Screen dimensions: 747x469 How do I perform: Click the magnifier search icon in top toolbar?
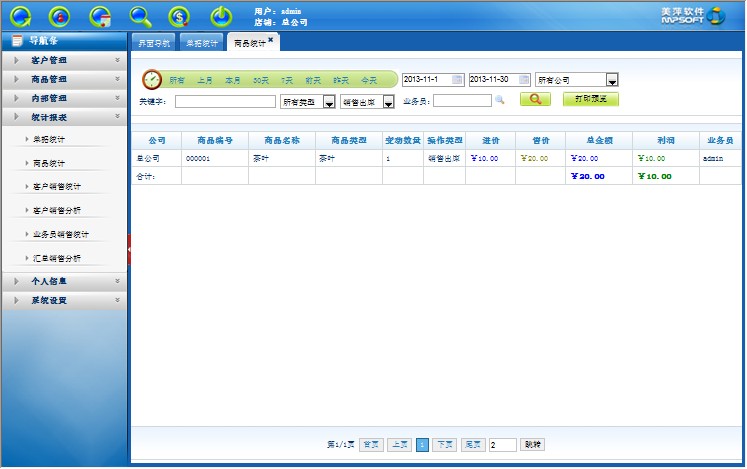[x=141, y=16]
